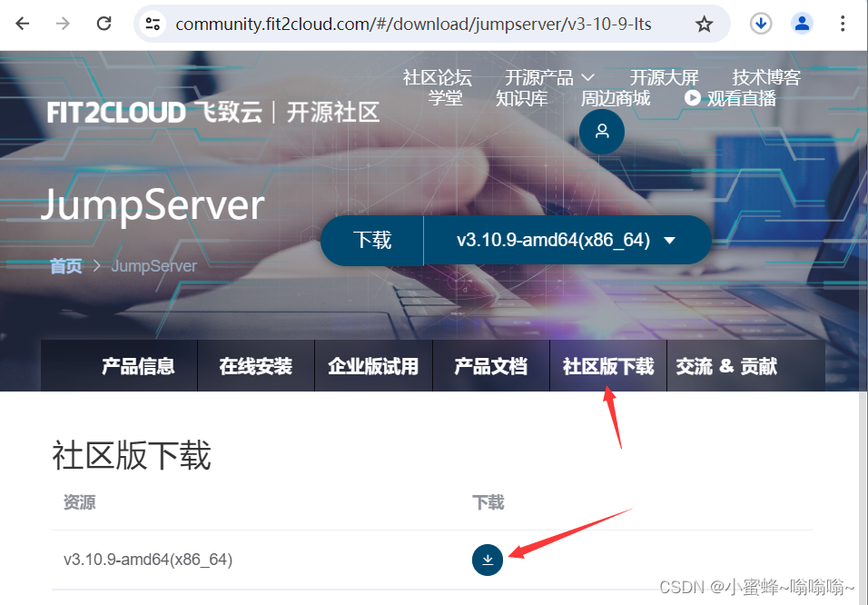Click the round user account icon in header
This screenshot has height=605, width=868.
point(602,132)
